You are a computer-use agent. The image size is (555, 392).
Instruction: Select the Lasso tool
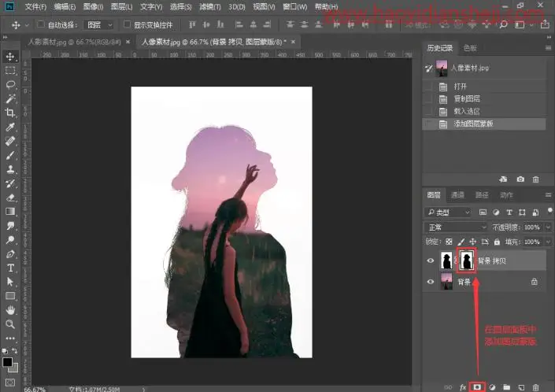point(10,84)
